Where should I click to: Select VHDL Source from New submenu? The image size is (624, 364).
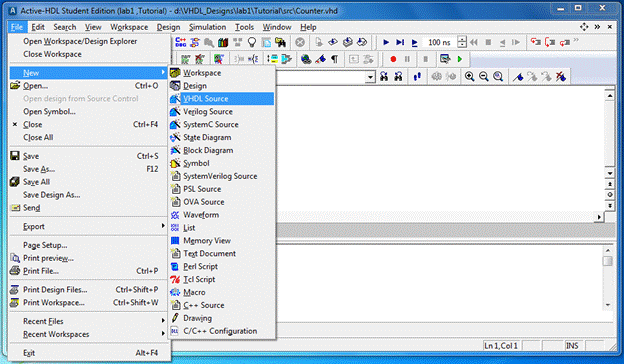pyautogui.click(x=222, y=99)
